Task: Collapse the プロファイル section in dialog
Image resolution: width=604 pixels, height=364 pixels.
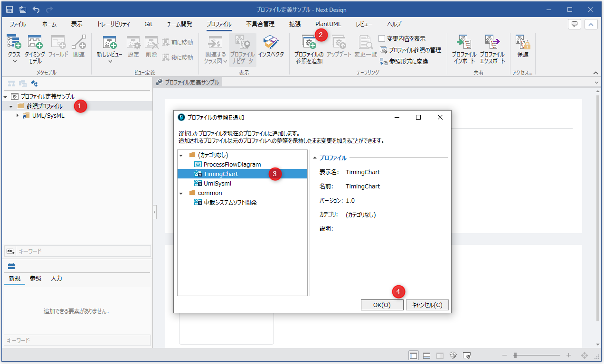Action: click(314, 158)
